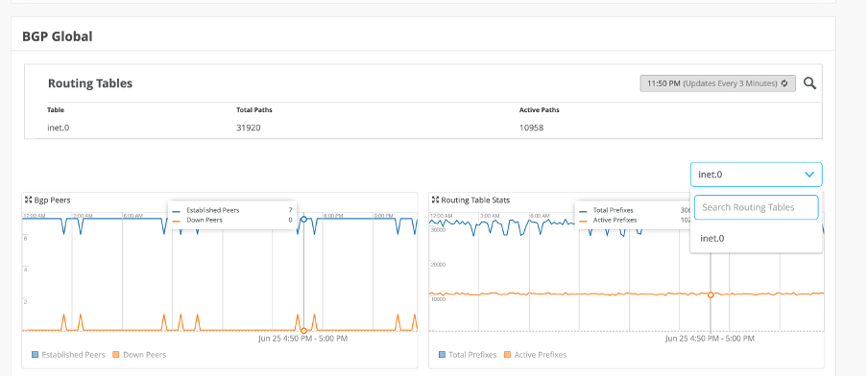
Task: Click the Active Paths column header
Action: point(540,110)
